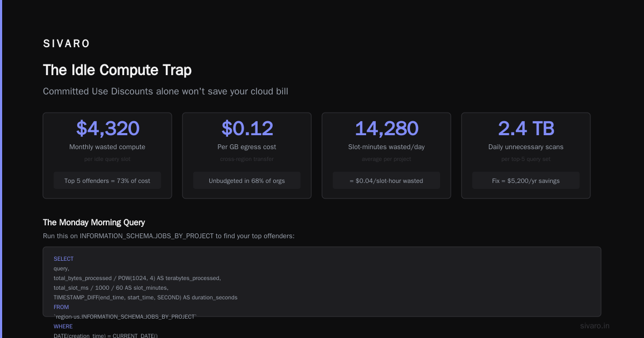Select the $0.12 egress cost figure

tap(247, 128)
